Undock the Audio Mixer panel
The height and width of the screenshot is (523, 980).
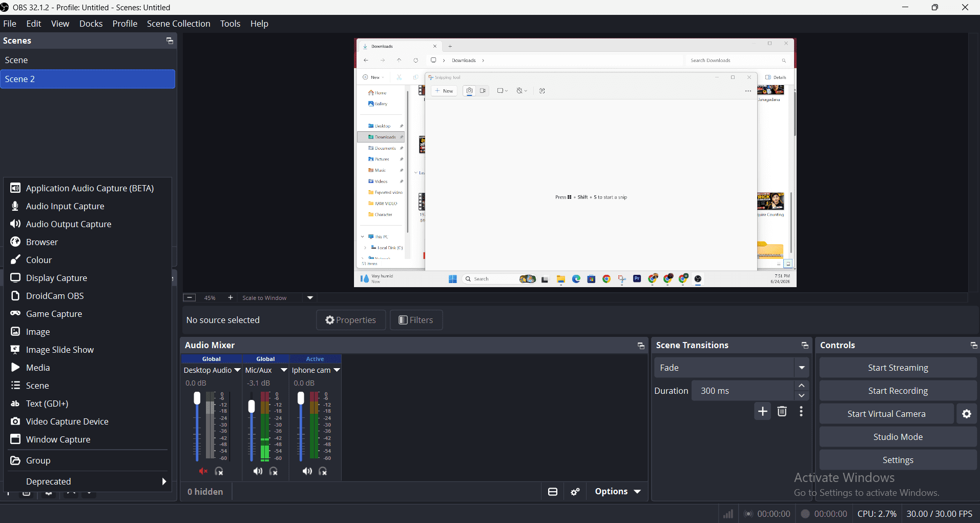(641, 346)
